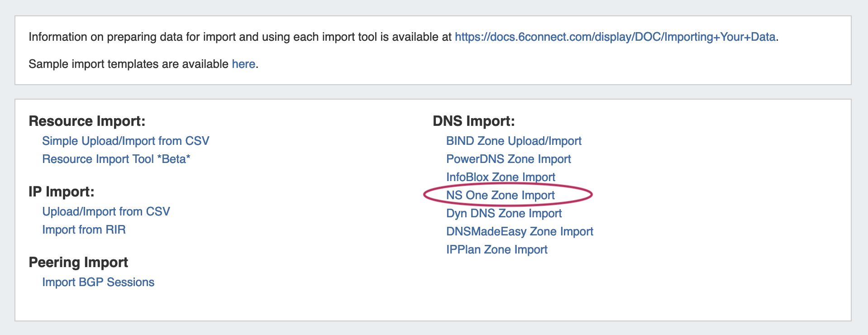Click the "Sample import templates are available" text
This screenshot has height=335, width=868.
tap(128, 64)
